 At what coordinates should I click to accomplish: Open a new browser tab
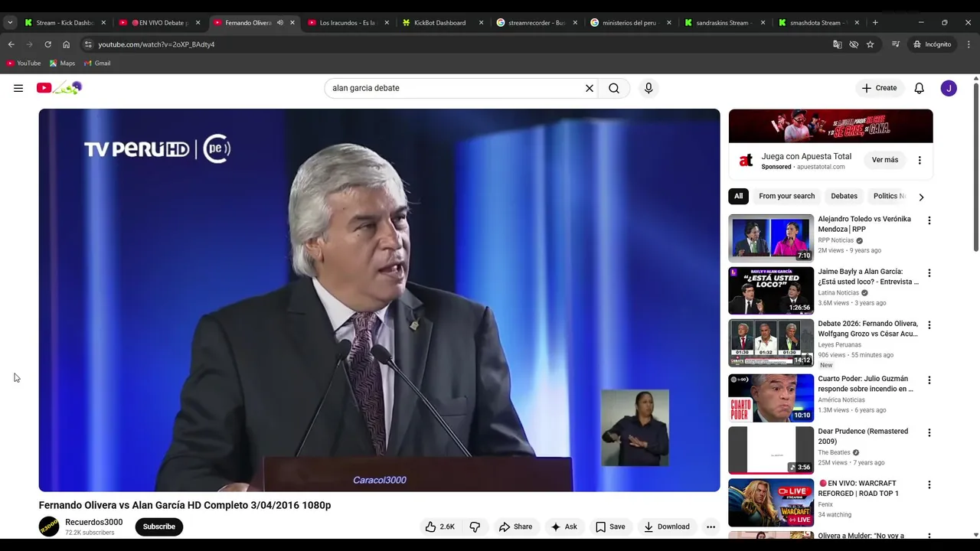[875, 23]
